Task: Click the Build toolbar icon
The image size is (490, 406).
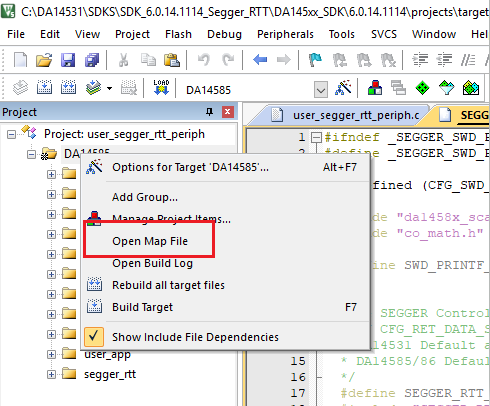Action: click(x=44, y=88)
